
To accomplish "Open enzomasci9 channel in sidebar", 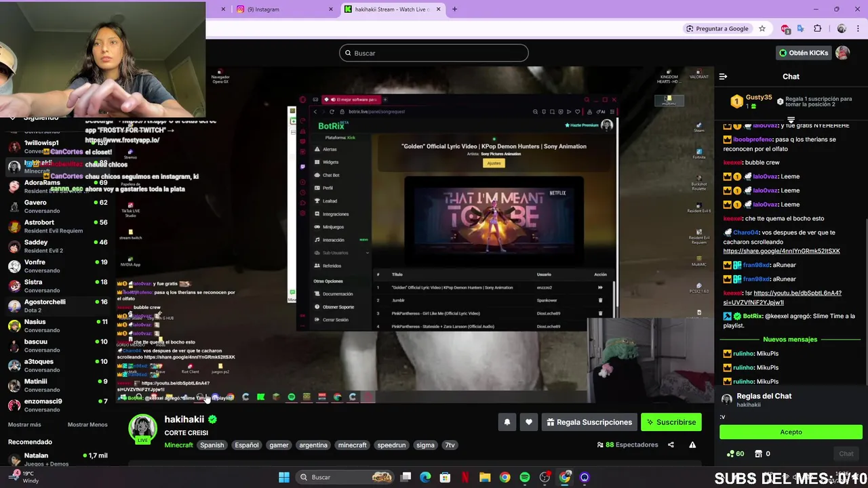I will coord(57,405).
